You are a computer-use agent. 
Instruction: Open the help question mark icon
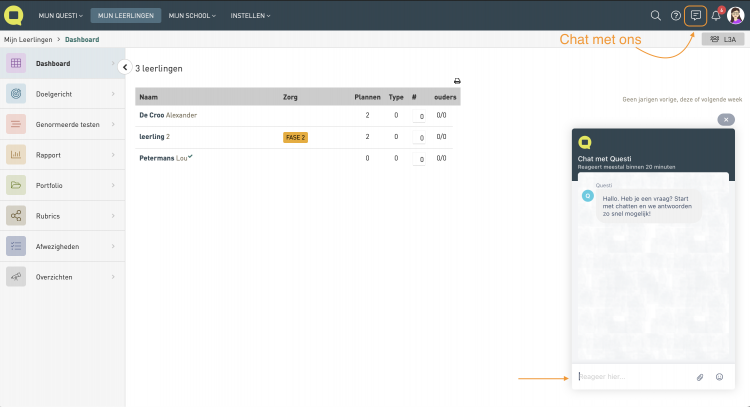[x=675, y=16]
